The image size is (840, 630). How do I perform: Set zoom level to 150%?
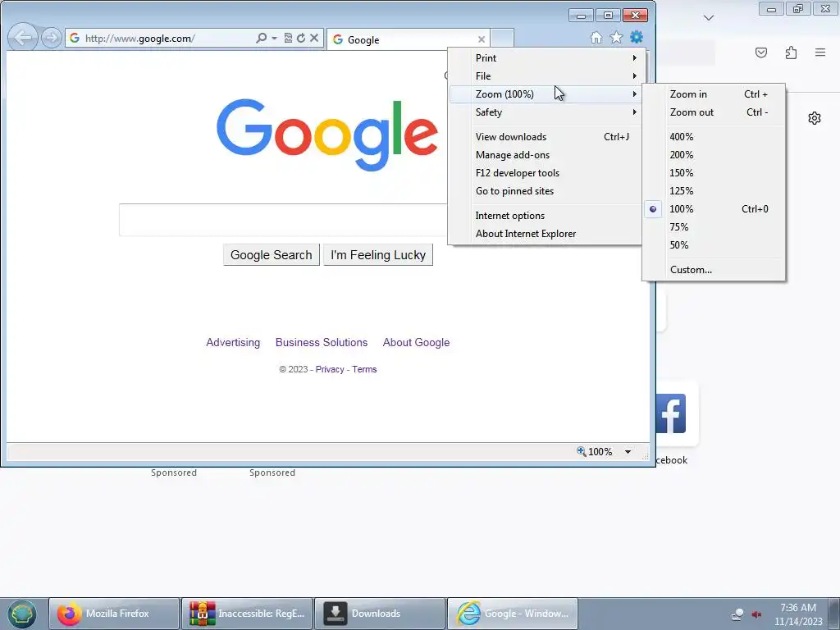pos(714,173)
